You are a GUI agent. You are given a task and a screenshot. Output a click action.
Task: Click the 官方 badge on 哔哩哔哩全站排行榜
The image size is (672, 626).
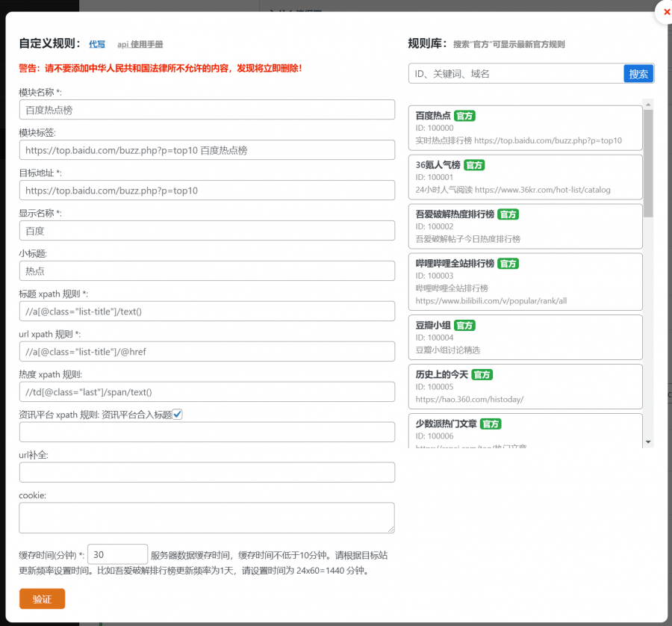click(x=507, y=264)
